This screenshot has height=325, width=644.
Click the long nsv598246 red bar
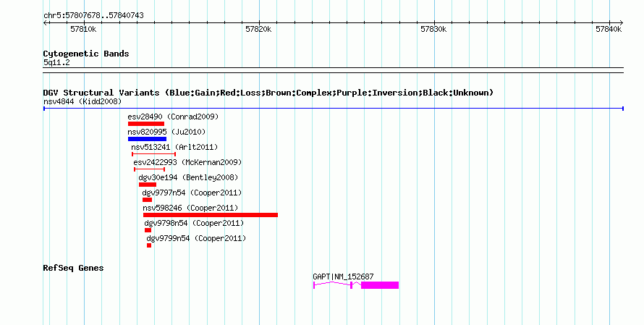(x=211, y=215)
